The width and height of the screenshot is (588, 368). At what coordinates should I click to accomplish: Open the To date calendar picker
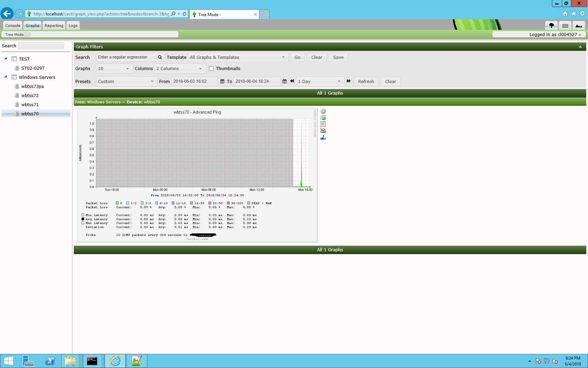pyautogui.click(x=285, y=81)
